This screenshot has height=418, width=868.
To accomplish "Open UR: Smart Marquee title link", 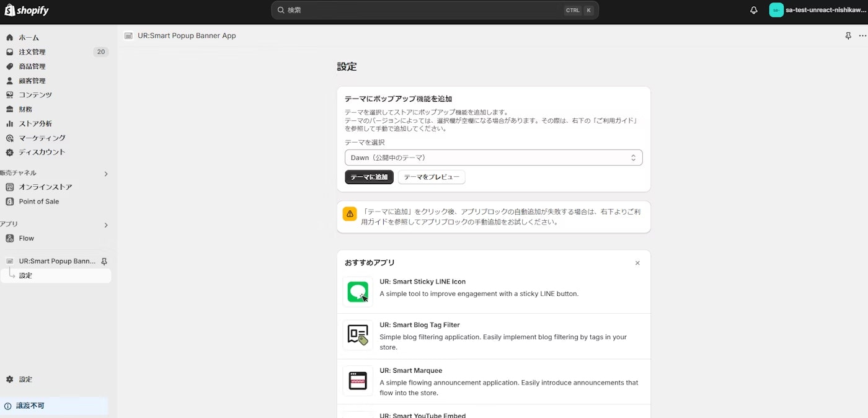I will click(411, 371).
